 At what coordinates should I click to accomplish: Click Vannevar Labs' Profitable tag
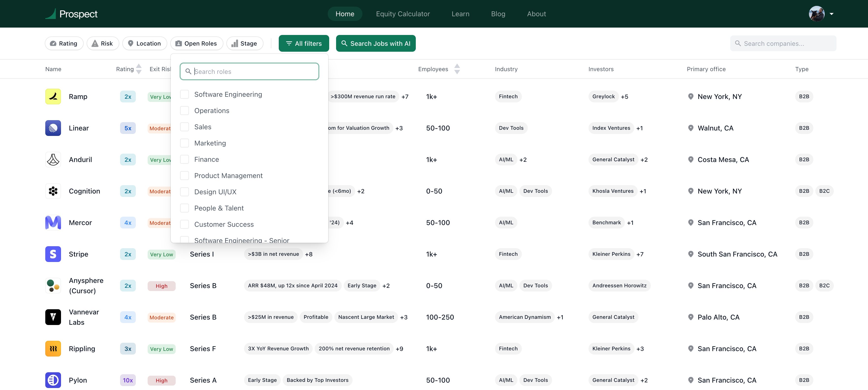click(316, 317)
